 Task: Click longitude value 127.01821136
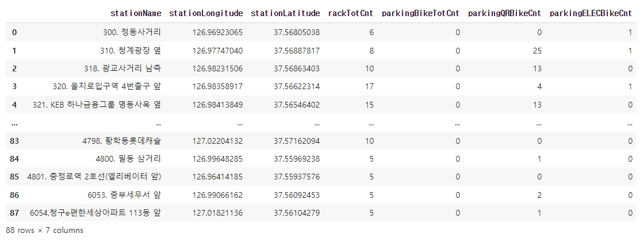coord(217,213)
